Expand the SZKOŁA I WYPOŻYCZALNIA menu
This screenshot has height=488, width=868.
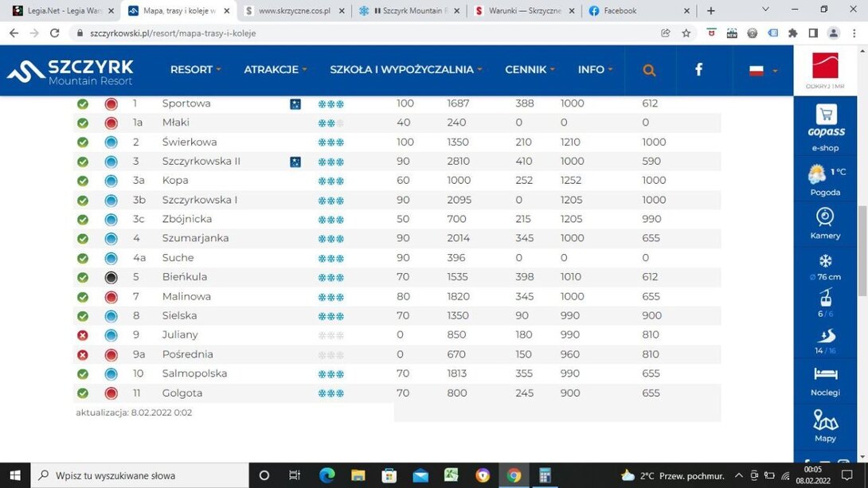coord(406,70)
